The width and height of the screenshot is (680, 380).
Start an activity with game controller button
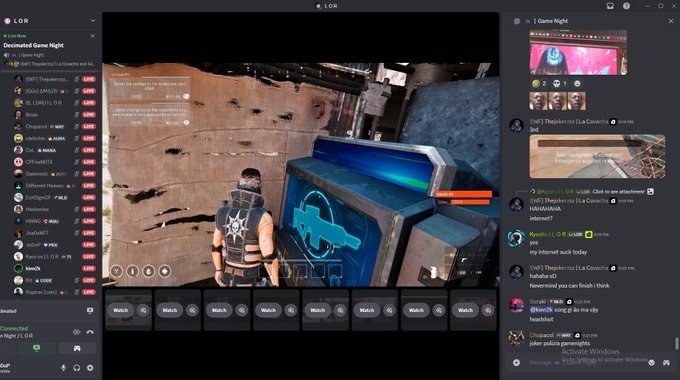pyautogui.click(x=77, y=348)
